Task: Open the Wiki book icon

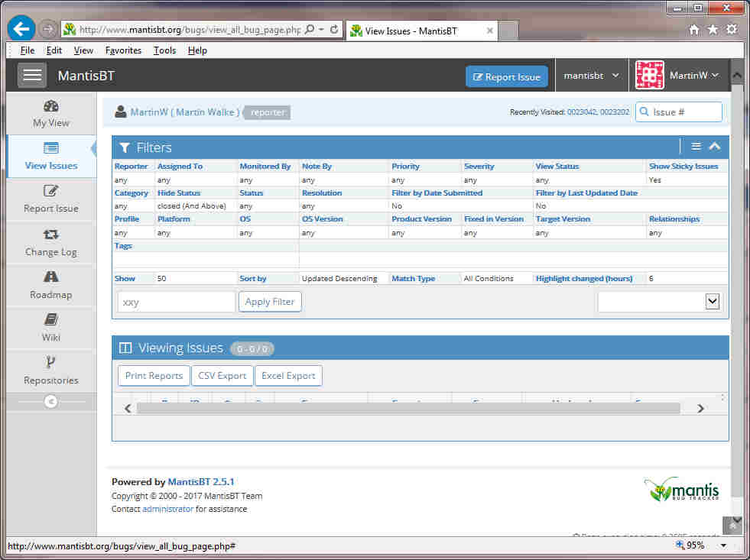Action: 51,320
